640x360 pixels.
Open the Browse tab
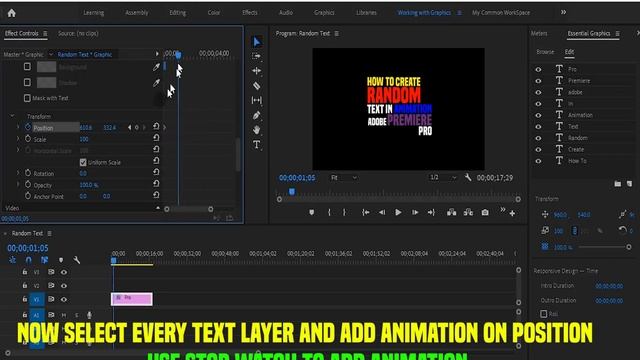pyautogui.click(x=545, y=52)
